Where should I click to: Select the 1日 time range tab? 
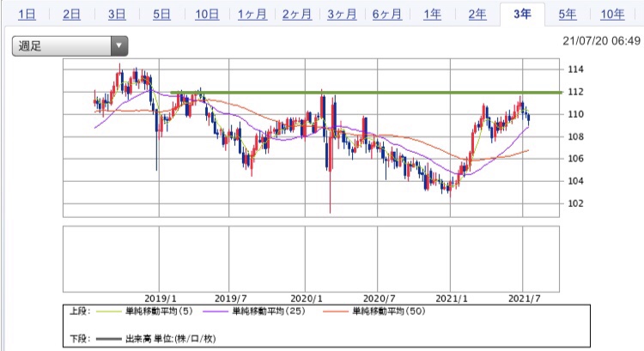(27, 15)
